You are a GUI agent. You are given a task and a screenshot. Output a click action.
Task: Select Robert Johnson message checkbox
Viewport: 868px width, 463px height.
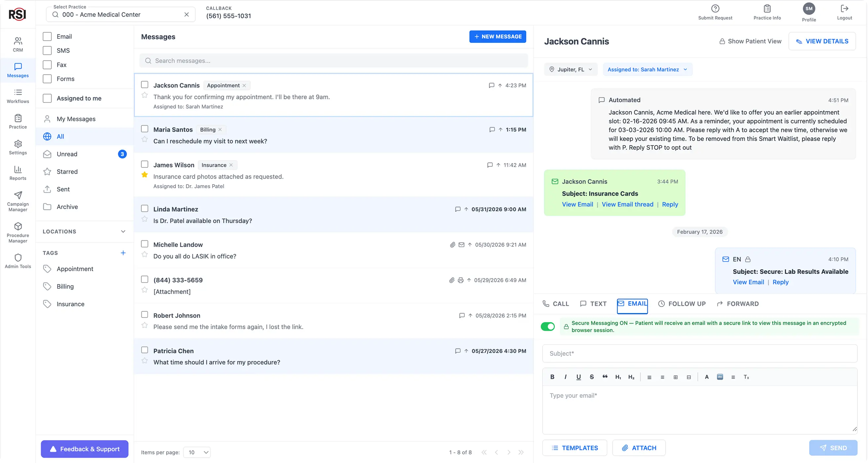pos(144,315)
